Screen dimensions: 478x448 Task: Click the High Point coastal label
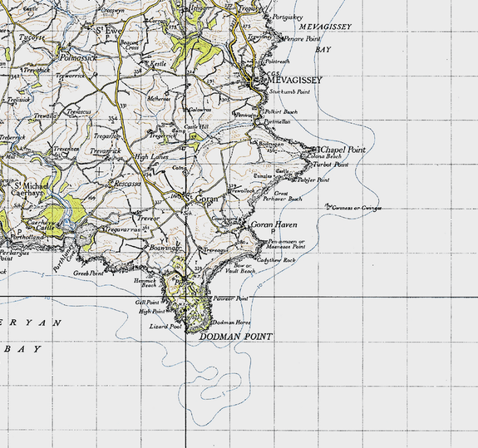152,312
